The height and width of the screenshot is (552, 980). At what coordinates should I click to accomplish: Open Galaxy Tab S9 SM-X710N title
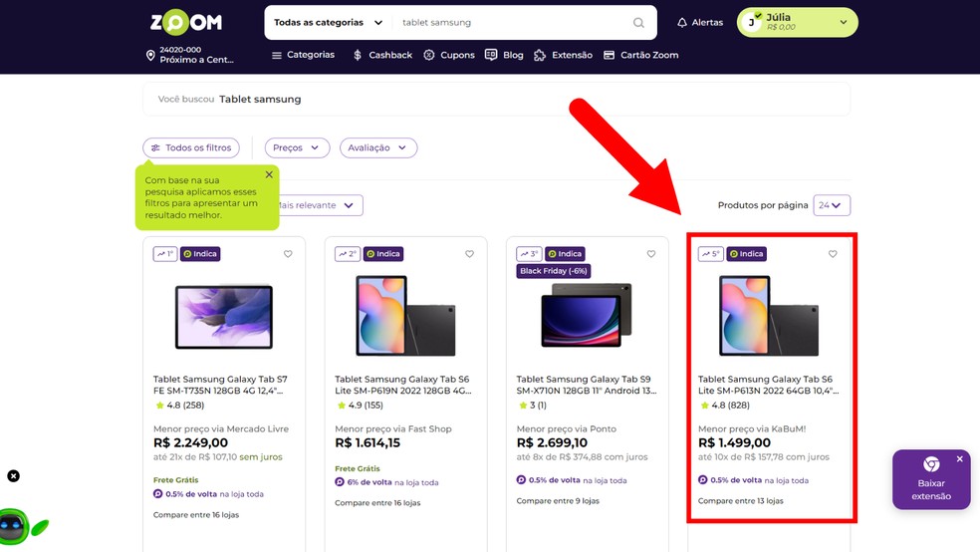[587, 385]
